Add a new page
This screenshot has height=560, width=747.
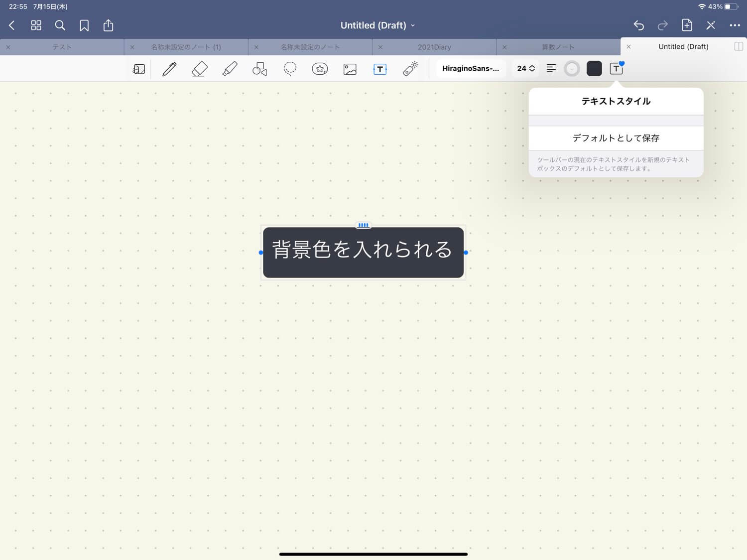[x=687, y=25]
